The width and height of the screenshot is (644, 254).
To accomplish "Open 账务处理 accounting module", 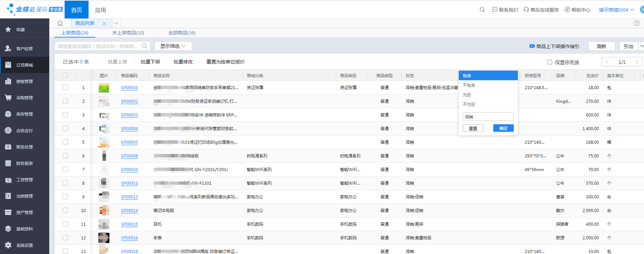I will [x=25, y=147].
